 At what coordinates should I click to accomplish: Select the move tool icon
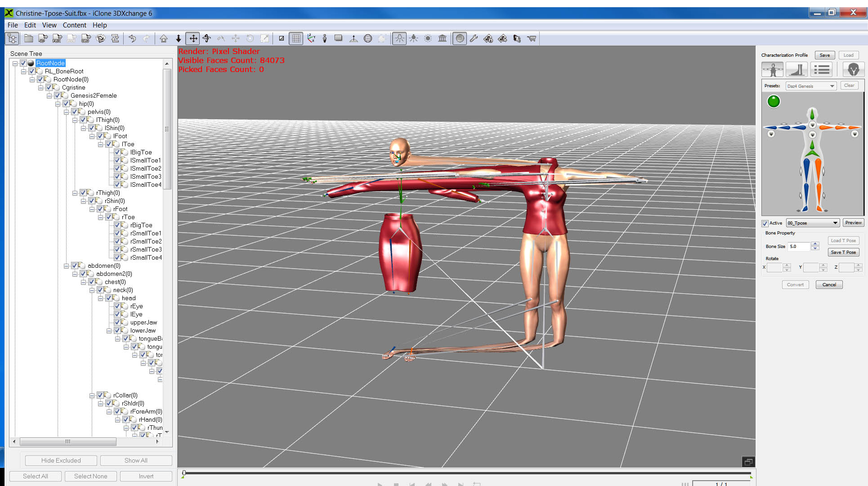[193, 39]
